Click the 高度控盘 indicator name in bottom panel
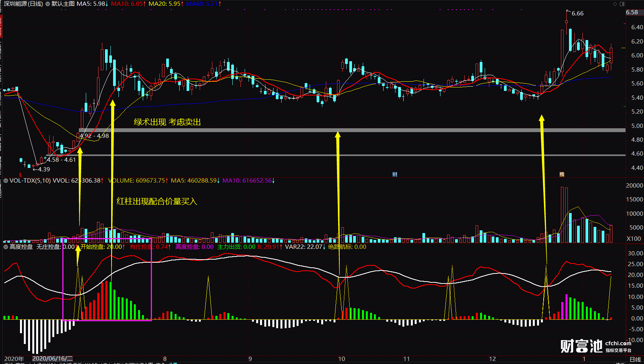The height and width of the screenshot is (364, 644). point(21,247)
